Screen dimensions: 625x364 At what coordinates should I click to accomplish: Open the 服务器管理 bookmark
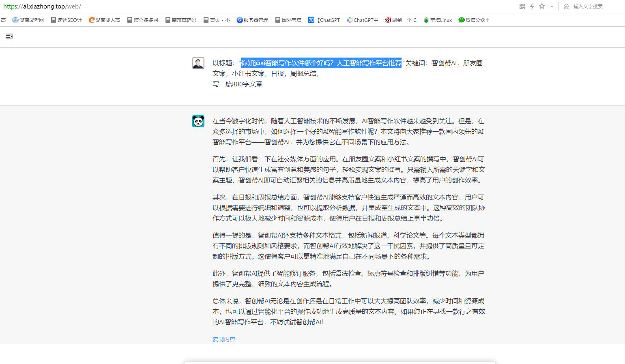(252, 20)
